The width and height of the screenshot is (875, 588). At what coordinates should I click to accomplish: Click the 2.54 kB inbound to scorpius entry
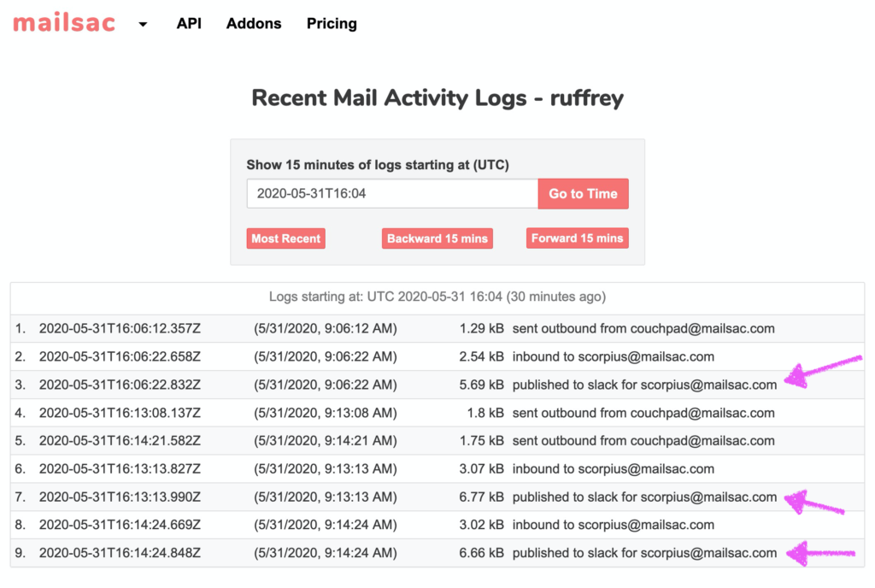click(x=614, y=356)
